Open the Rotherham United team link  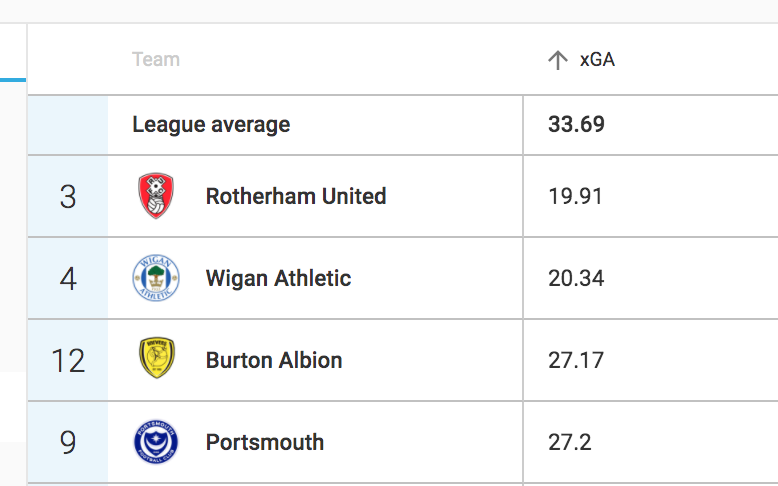pyautogui.click(x=296, y=196)
